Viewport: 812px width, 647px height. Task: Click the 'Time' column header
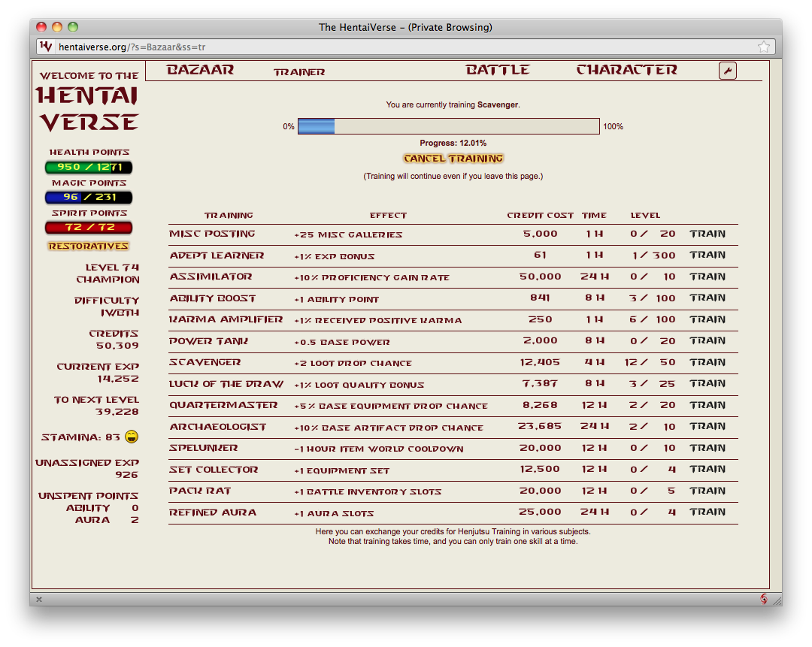coord(594,216)
